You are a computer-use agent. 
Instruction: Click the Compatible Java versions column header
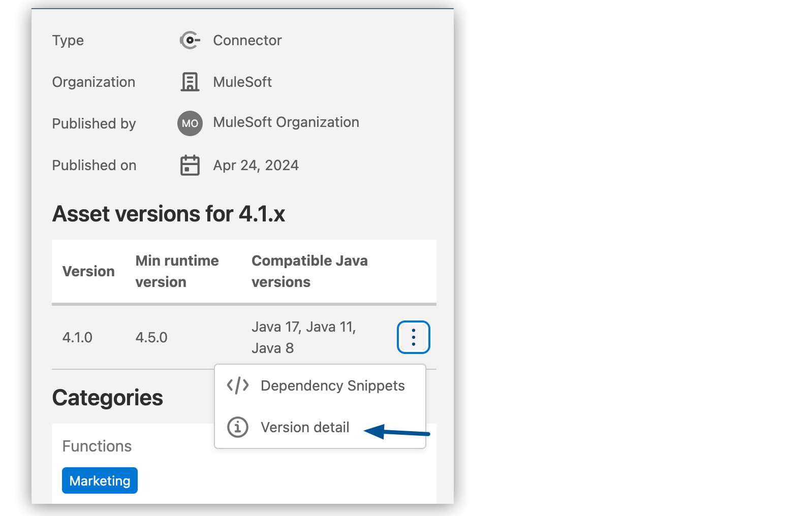coord(309,271)
